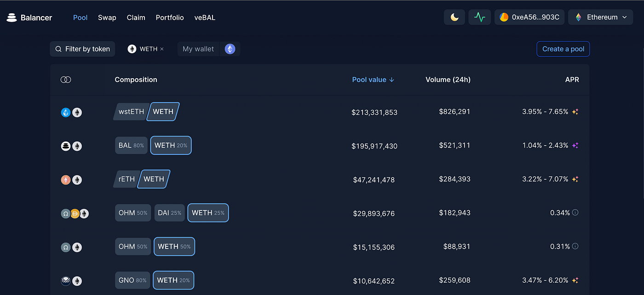
Task: Sort by APR column header
Action: [572, 79]
